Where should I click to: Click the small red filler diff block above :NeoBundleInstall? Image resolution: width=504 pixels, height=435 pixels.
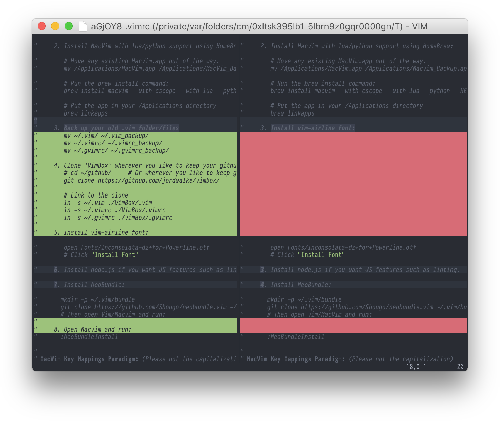pyautogui.click(x=354, y=326)
